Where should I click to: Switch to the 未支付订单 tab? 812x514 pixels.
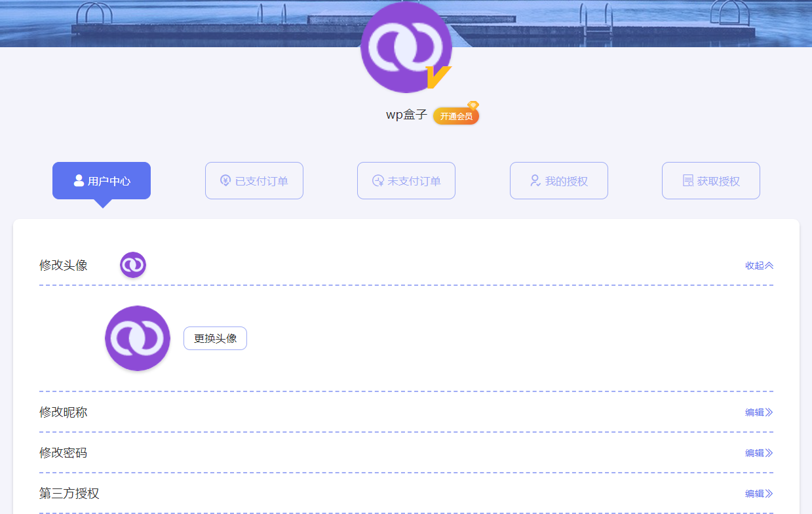(x=406, y=180)
